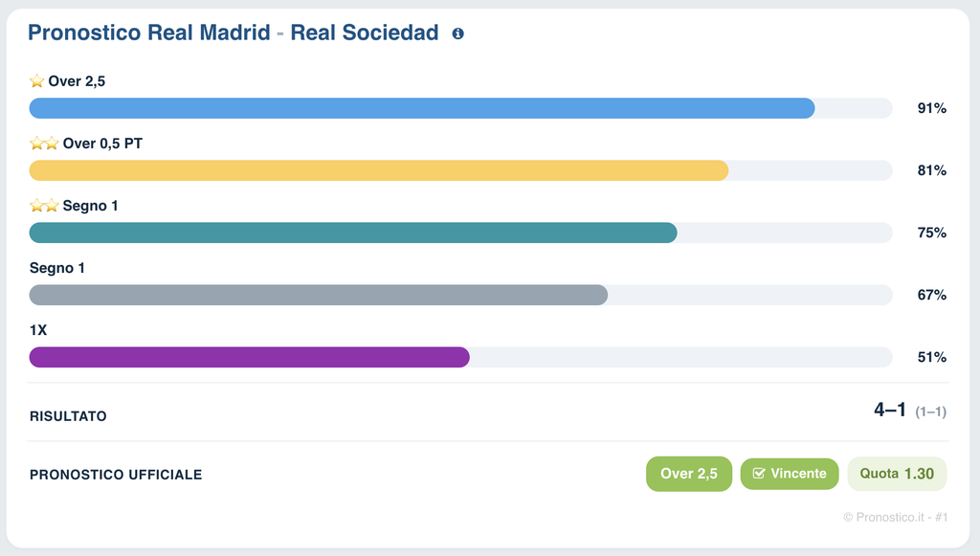This screenshot has width=980, height=556.
Task: Click the blue Over 2,5 progress bar
Action: (x=422, y=108)
